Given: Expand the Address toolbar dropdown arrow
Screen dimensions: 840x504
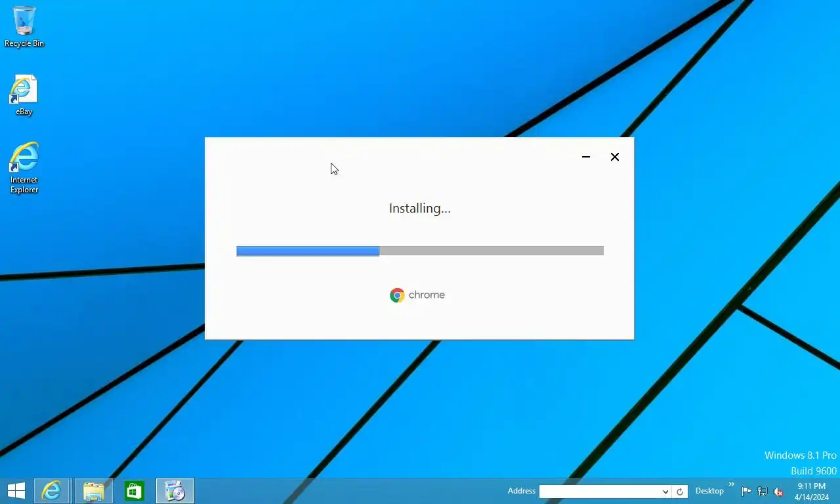Looking at the screenshot, I should 665,492.
